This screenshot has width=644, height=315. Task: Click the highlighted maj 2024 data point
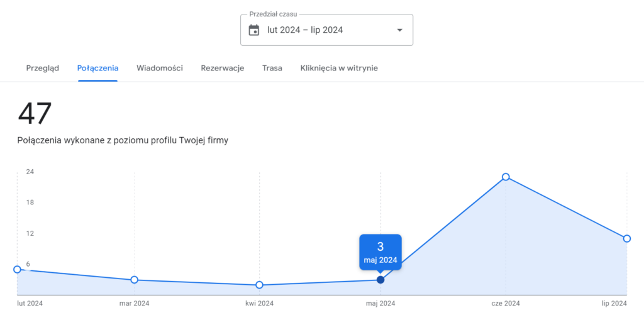[380, 280]
